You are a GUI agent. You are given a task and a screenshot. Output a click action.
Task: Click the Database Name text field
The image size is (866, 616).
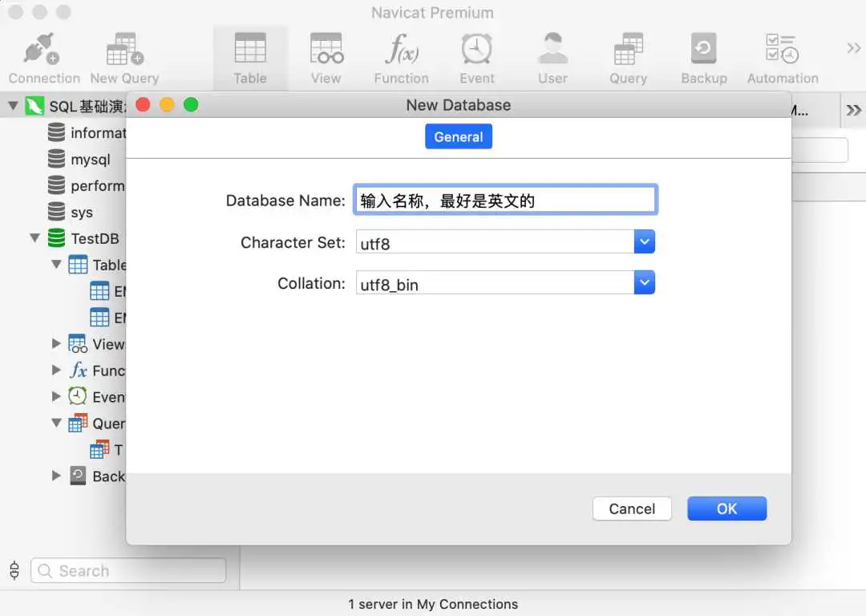point(505,201)
